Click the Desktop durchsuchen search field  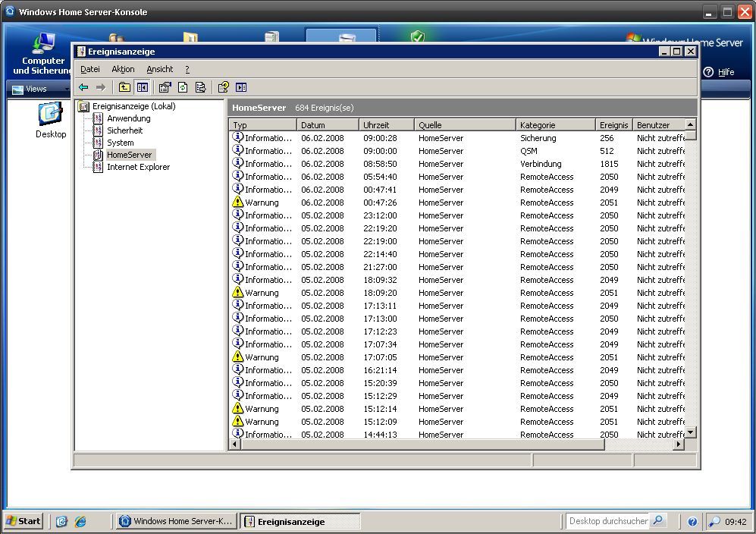(x=607, y=521)
